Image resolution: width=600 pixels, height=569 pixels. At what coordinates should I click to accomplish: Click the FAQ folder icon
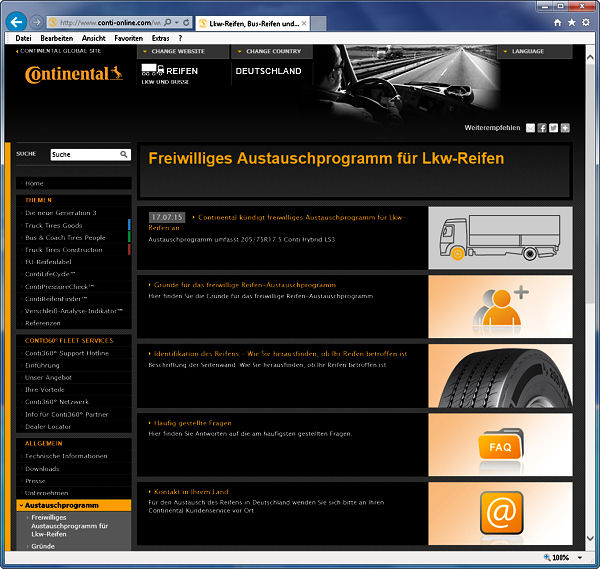501,444
